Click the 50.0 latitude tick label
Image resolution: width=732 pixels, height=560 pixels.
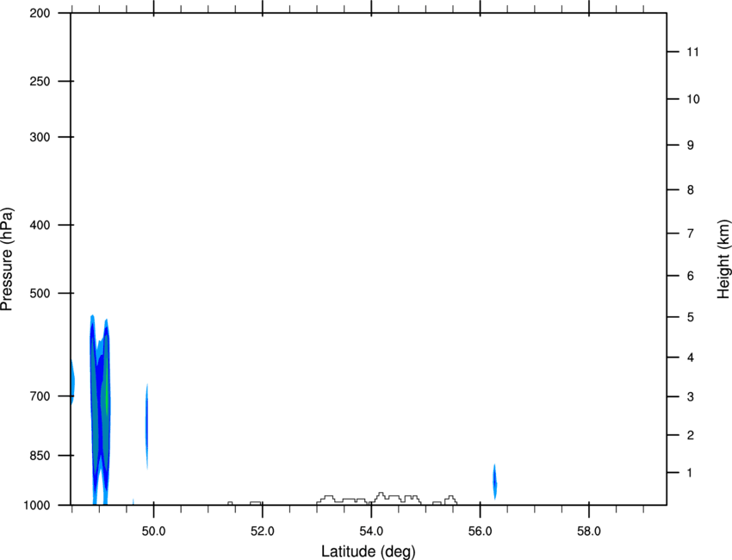(x=153, y=531)
